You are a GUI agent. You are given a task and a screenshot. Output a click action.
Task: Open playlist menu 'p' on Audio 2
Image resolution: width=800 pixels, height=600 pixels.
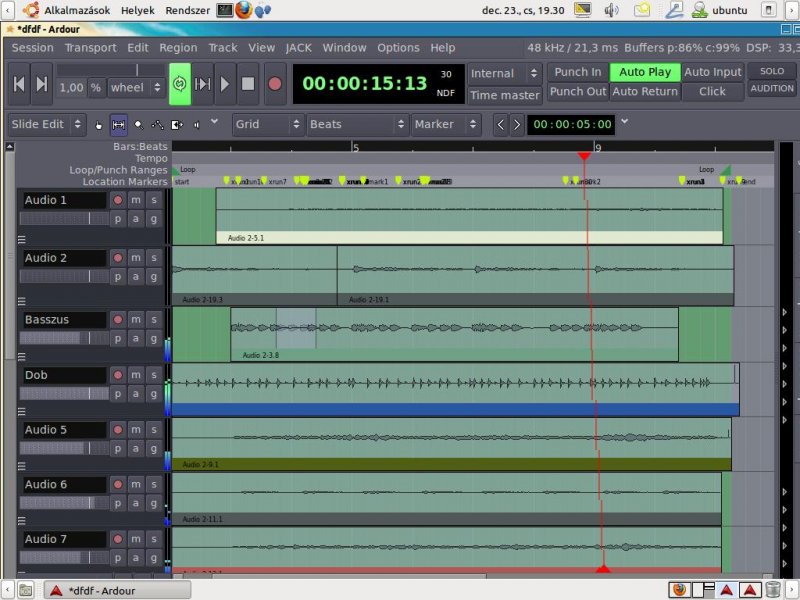coord(118,277)
